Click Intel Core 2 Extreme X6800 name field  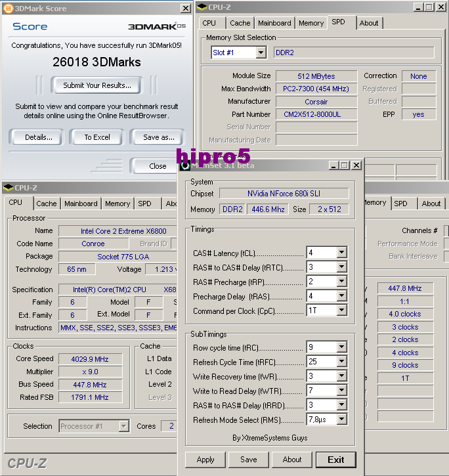tap(118, 231)
